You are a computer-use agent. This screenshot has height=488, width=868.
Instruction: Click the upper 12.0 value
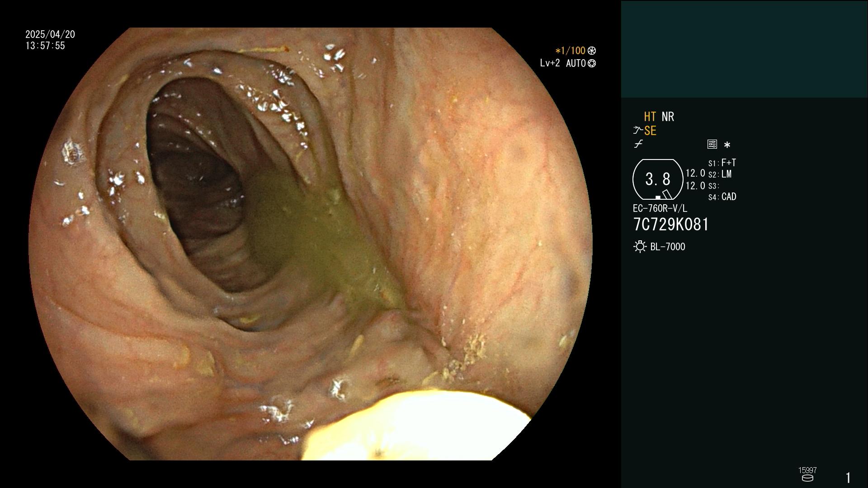695,173
